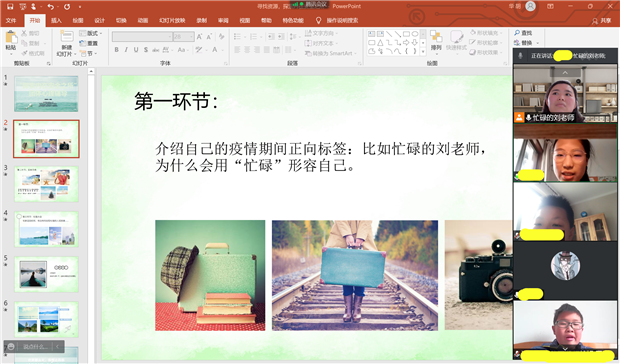Toggle the microphone icon in meeting panel

pos(520,56)
